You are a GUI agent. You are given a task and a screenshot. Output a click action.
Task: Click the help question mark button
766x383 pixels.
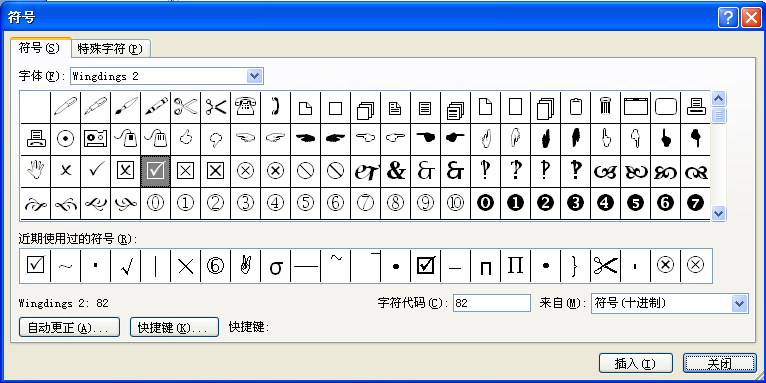coord(728,18)
